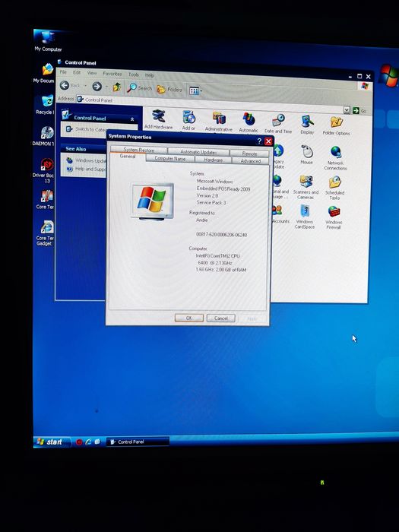399x532 pixels.
Task: Switch to the Hardware tab
Action: [213, 160]
